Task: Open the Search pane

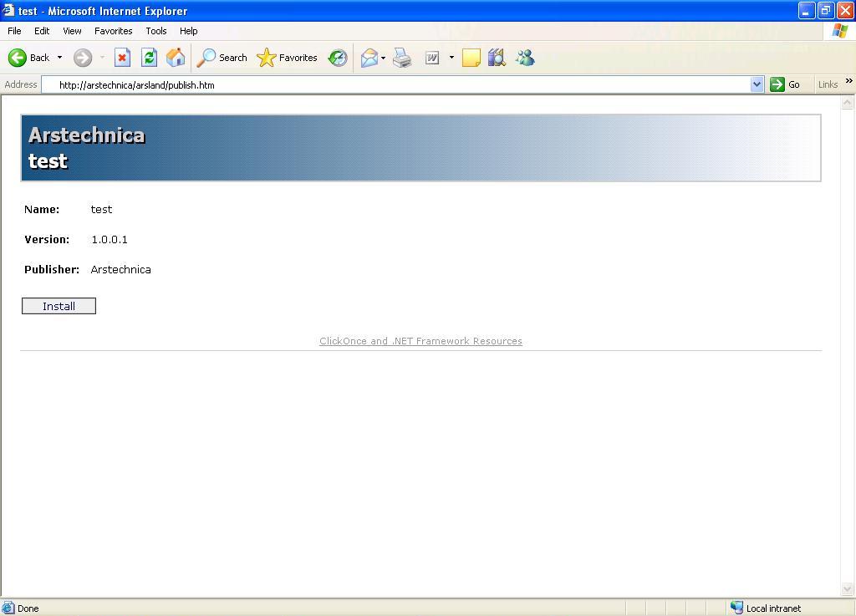Action: pos(222,58)
